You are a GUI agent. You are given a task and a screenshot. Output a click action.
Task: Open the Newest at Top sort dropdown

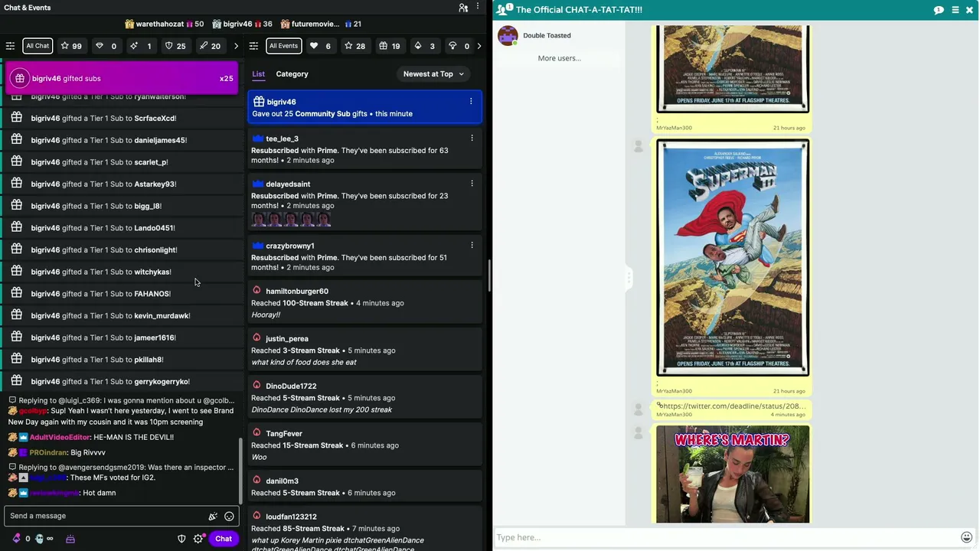coord(434,74)
